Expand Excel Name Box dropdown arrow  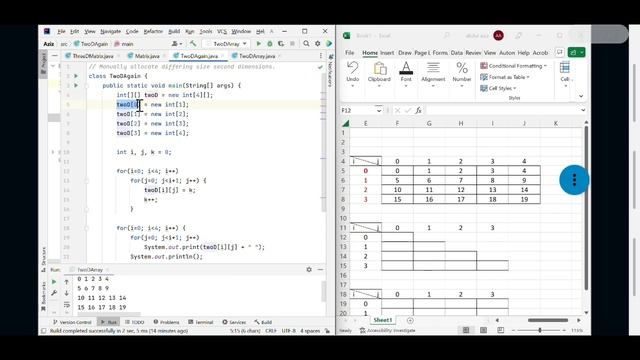click(379, 111)
